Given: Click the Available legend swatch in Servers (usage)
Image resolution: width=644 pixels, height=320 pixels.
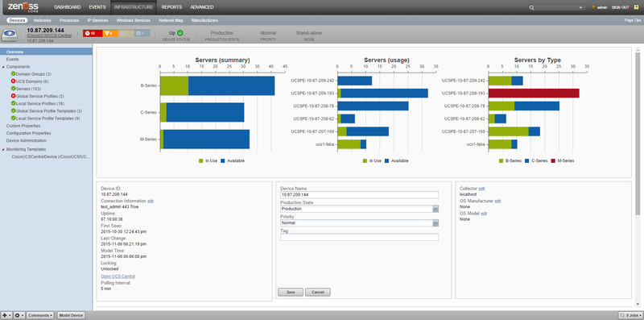Looking at the screenshot, I should coord(387,161).
